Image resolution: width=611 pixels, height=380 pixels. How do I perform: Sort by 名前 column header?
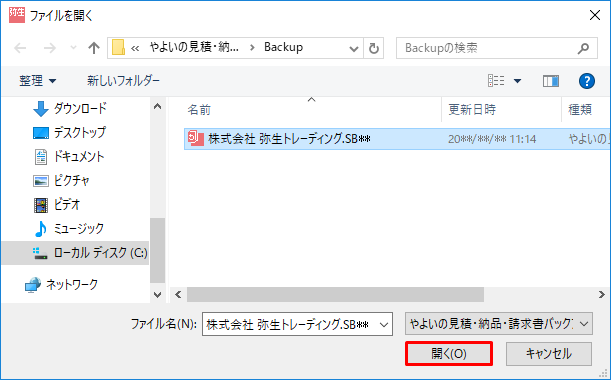click(x=200, y=110)
